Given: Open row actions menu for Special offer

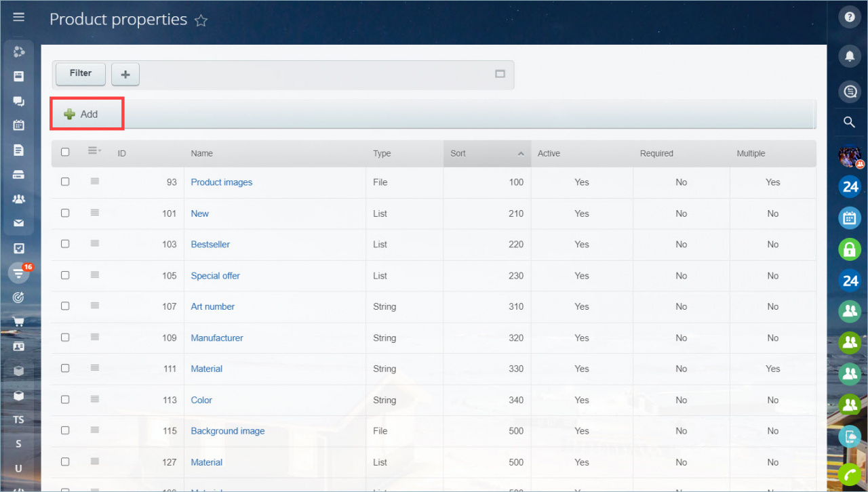Looking at the screenshot, I should tap(95, 275).
